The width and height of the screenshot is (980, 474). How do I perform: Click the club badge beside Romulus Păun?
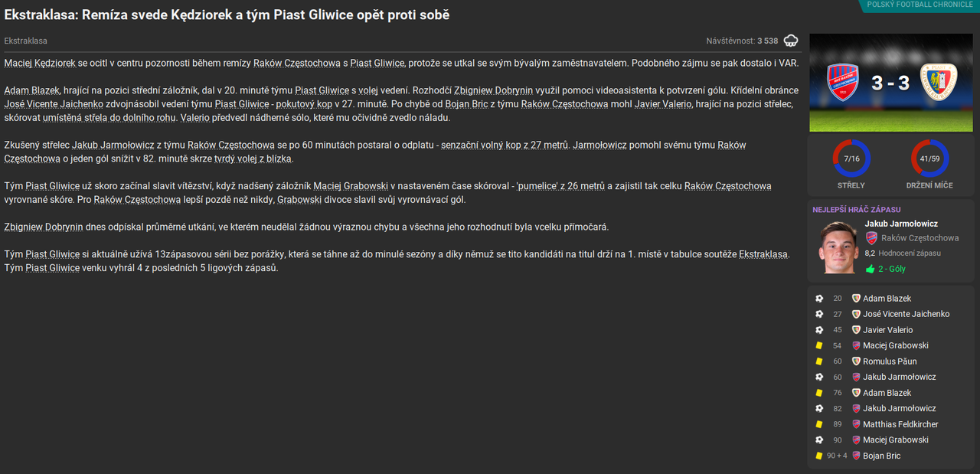[857, 361]
